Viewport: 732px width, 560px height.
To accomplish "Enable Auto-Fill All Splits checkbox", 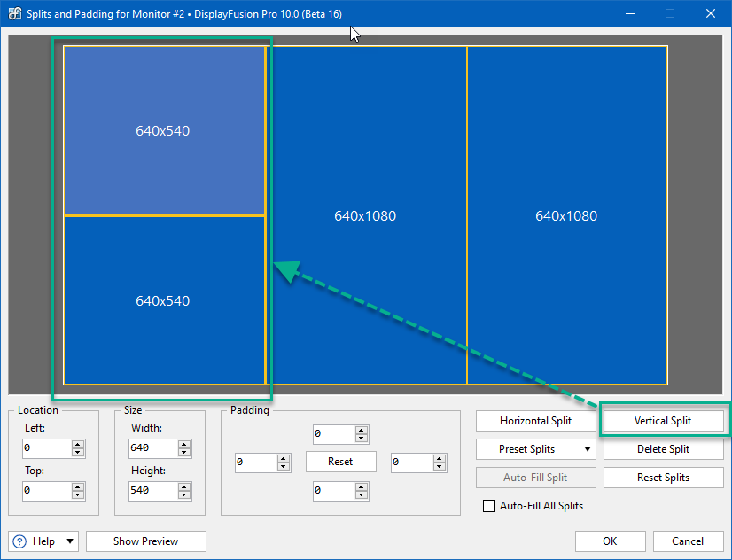I will click(489, 506).
